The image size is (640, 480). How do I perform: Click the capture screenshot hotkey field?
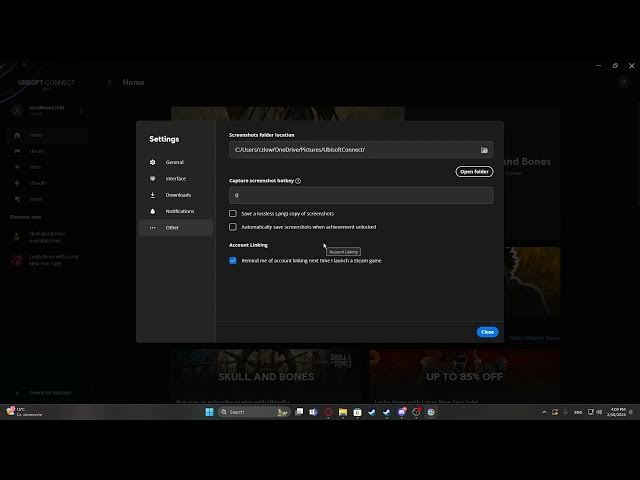(x=361, y=195)
